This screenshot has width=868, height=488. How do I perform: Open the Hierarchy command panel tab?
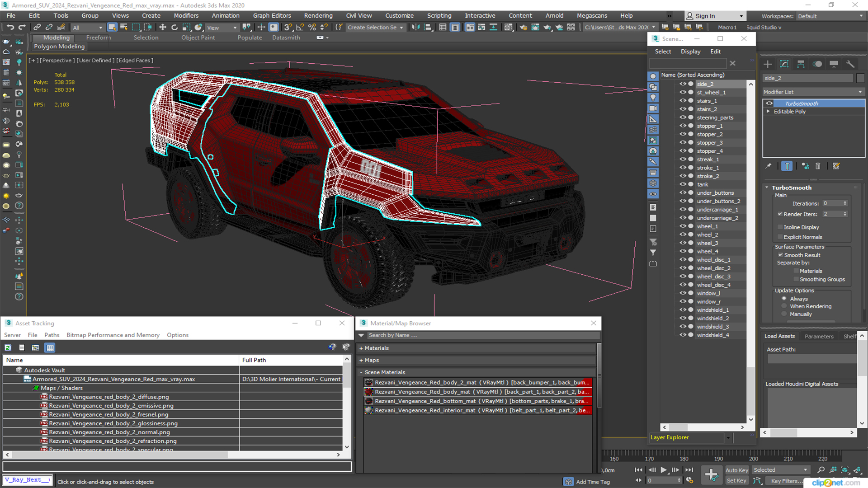[801, 64]
